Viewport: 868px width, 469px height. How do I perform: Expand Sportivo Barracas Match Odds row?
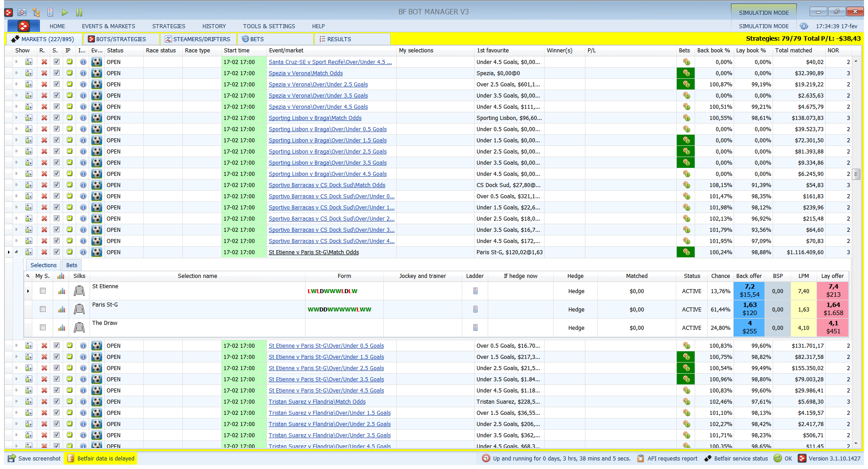click(17, 185)
